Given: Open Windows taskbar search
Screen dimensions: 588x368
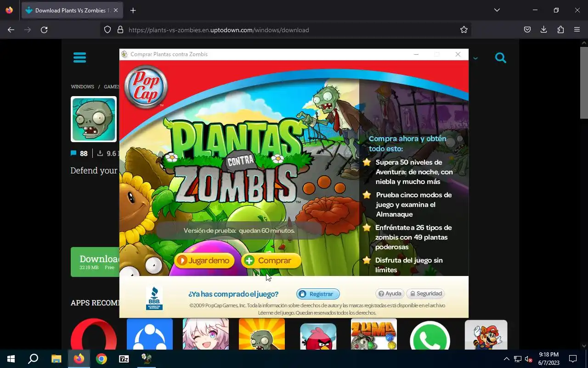Looking at the screenshot, I should pyautogui.click(x=33, y=359).
